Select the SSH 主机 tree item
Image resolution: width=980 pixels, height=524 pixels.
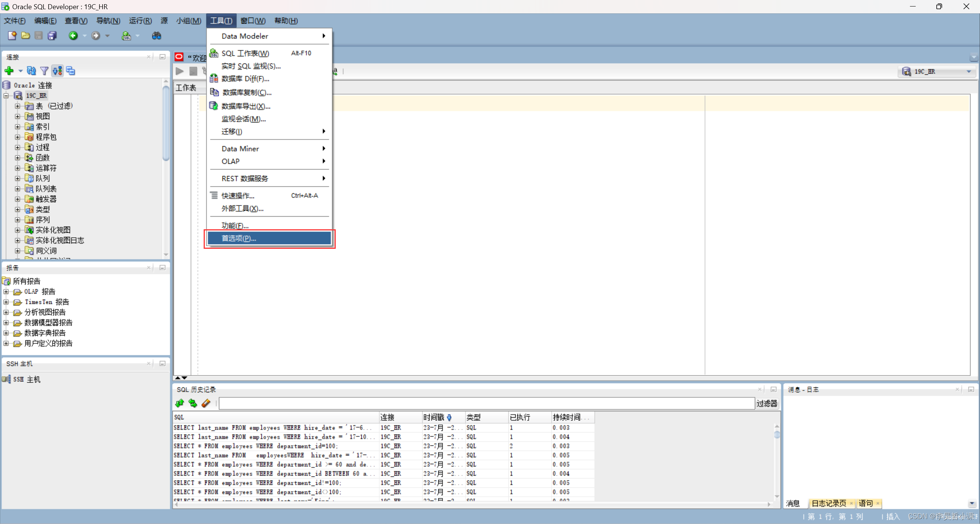click(26, 379)
